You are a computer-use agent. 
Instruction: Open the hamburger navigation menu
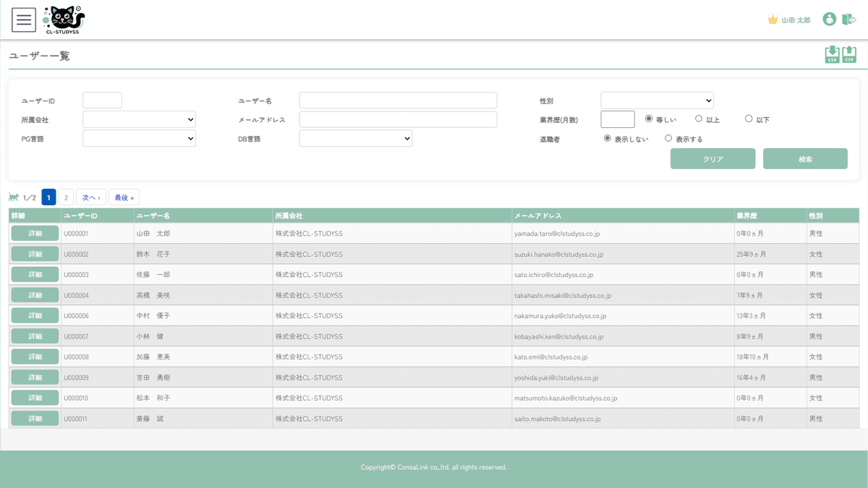[x=24, y=20]
